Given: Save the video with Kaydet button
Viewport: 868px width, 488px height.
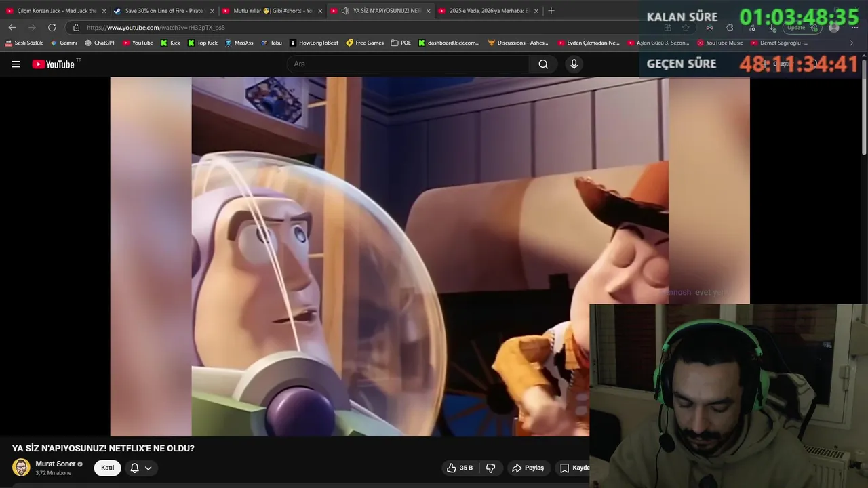Looking at the screenshot, I should 574,468.
